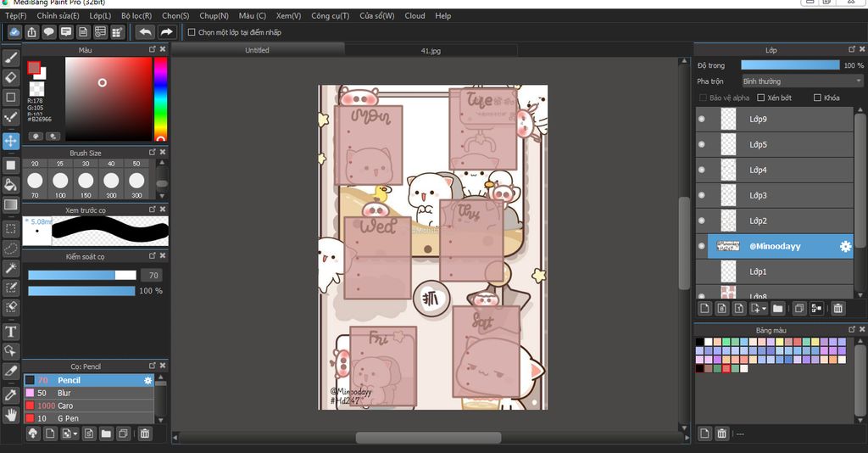868x453 pixels.
Task: Click the cloud save toolbar icon
Action: 14,32
